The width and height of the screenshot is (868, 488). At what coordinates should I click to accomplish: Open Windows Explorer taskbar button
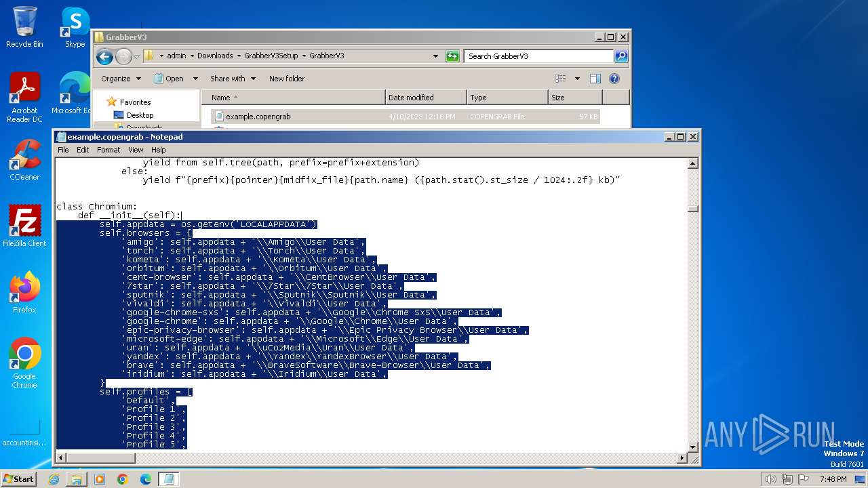(x=77, y=479)
